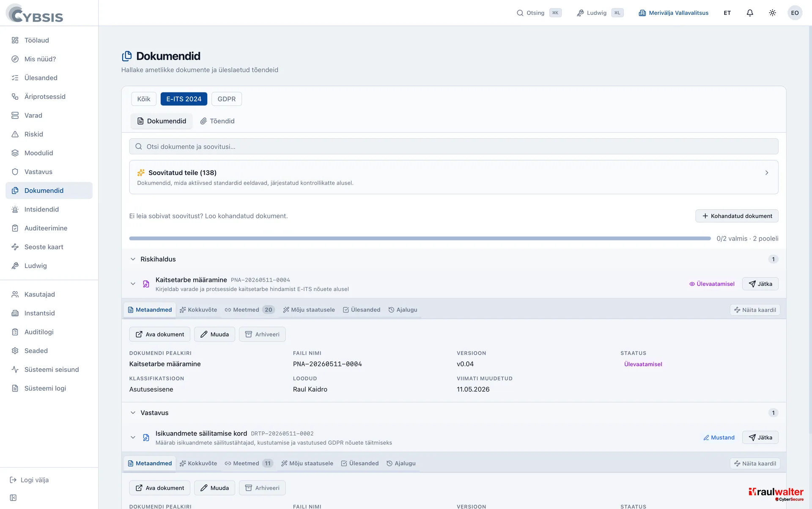Viewport: 812px width, 509px height.
Task: Collapse the Riskihaldus section
Action: click(133, 259)
